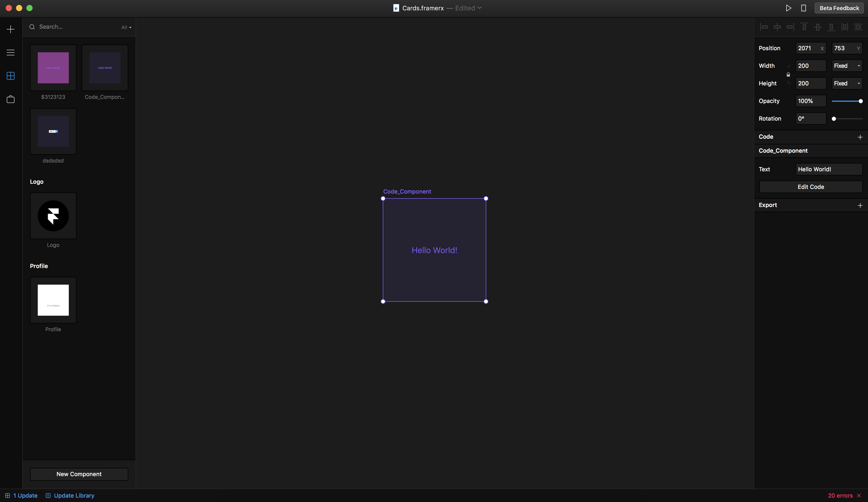This screenshot has height=502, width=868.
Task: Click the Preview play icon
Action: click(x=788, y=8)
